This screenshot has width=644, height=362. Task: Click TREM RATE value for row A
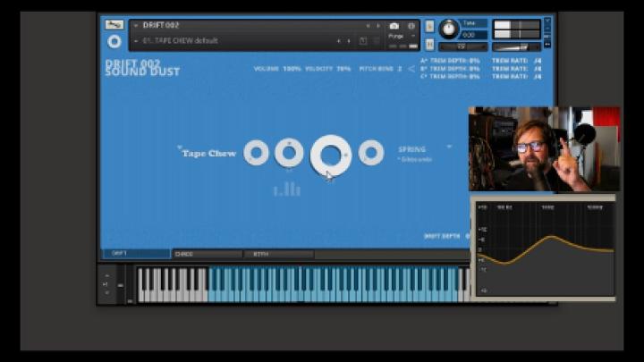538,61
